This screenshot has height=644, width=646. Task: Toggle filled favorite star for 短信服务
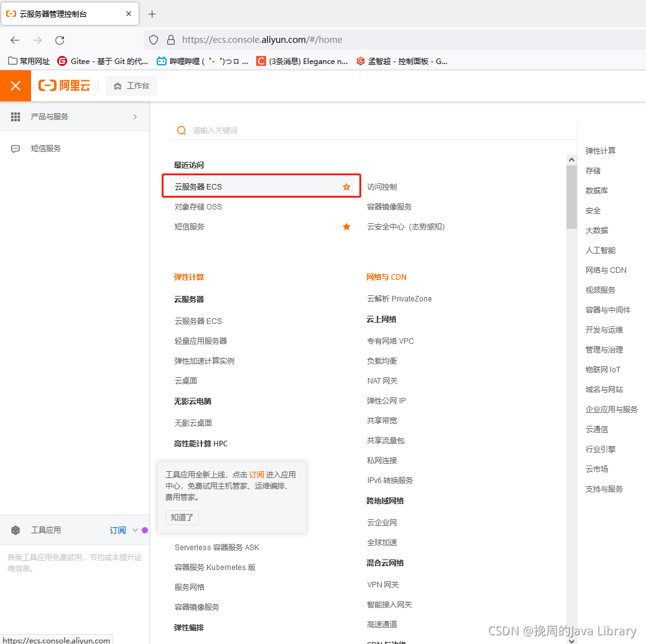pyautogui.click(x=346, y=227)
